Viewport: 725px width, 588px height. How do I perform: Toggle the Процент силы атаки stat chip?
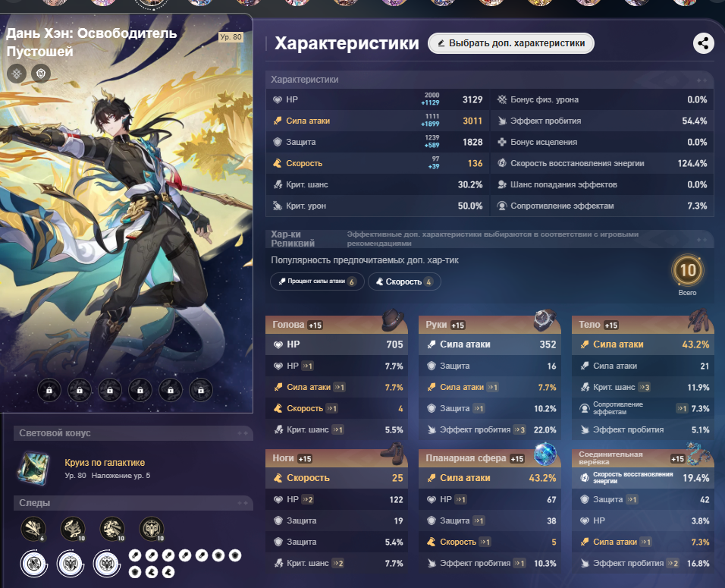tap(317, 281)
